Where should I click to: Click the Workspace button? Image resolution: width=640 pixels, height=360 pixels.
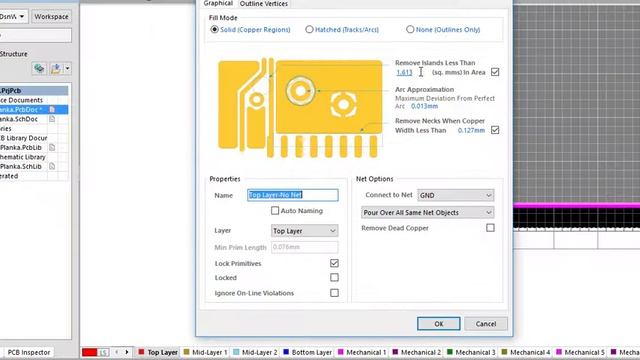(x=51, y=17)
